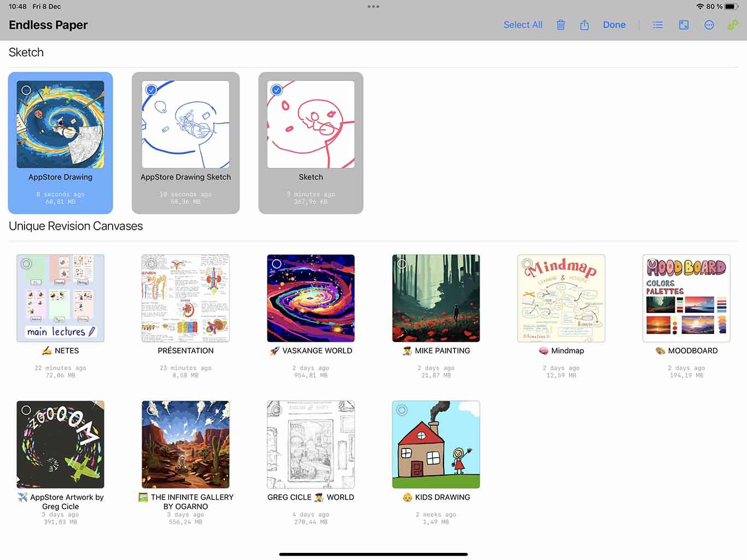Image resolution: width=747 pixels, height=560 pixels.
Task: Select the KIDS DRAWING thumbnail
Action: click(436, 445)
